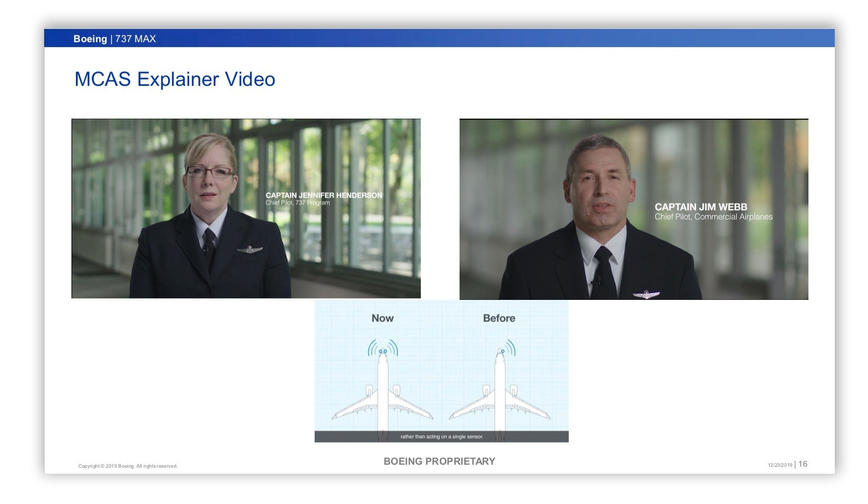Click the BOEING PROPRIETARY footer text
The width and height of the screenshot is (868, 504).
(439, 461)
